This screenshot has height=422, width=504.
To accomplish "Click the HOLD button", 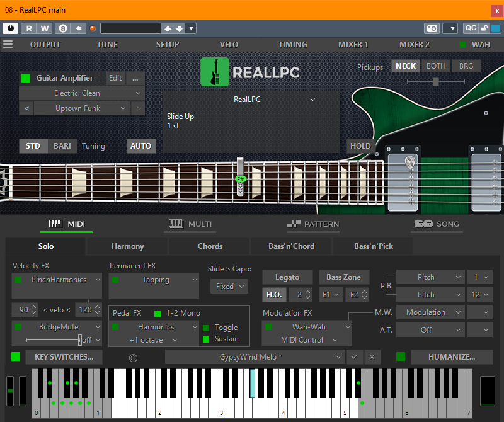I will (360, 146).
